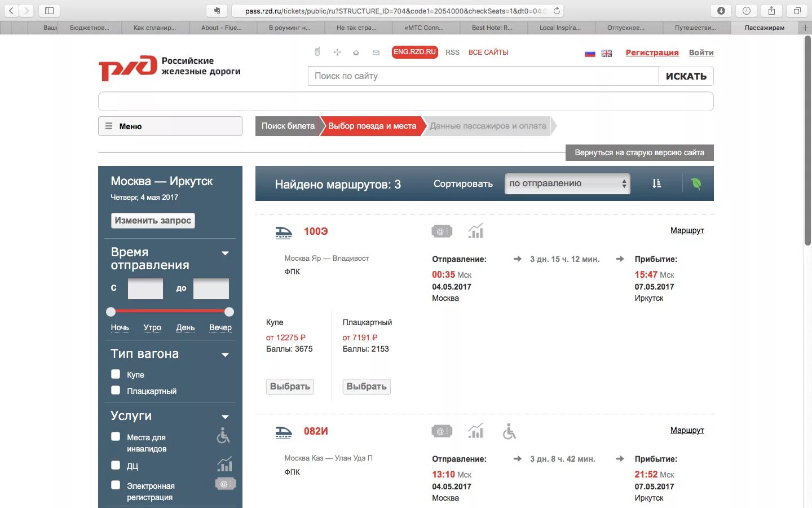This screenshot has height=508, width=812.
Task: Open the sort by по отправлению dropdown
Action: [567, 183]
